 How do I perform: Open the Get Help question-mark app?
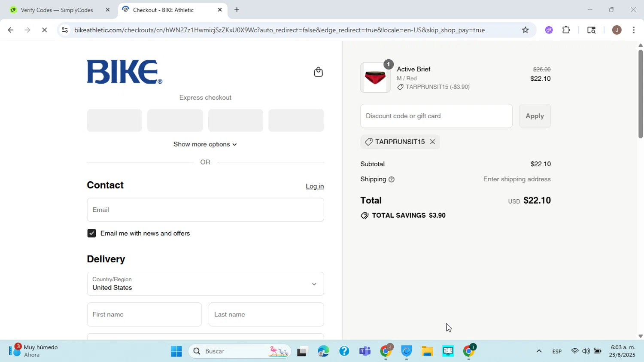(x=344, y=351)
